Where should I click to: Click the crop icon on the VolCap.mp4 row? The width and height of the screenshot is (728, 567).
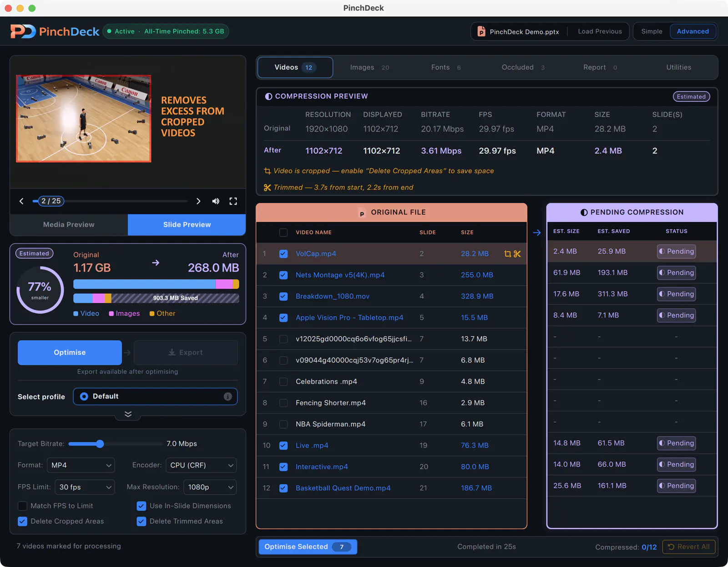(x=508, y=254)
